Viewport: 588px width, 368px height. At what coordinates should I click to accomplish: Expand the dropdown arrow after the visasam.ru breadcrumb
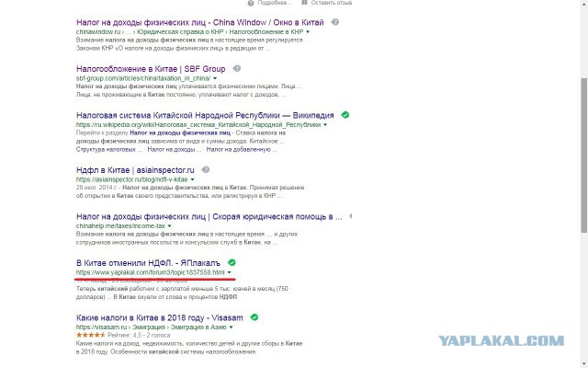click(231, 328)
